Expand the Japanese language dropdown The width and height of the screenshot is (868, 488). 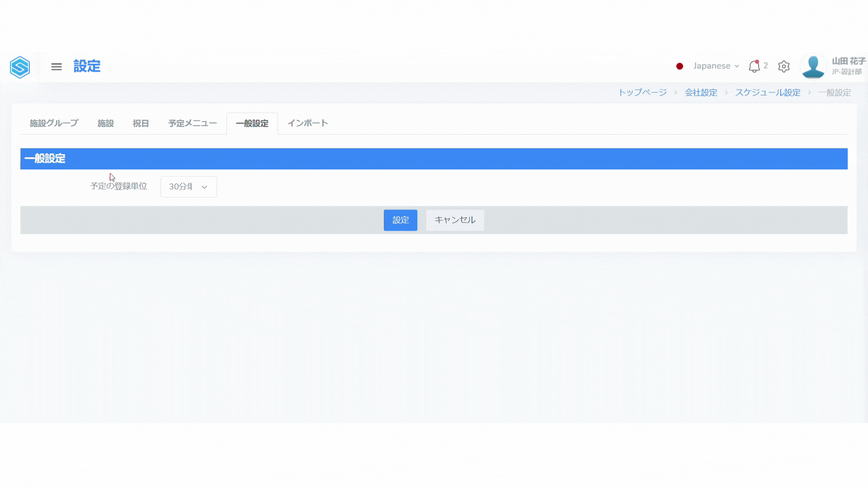712,66
